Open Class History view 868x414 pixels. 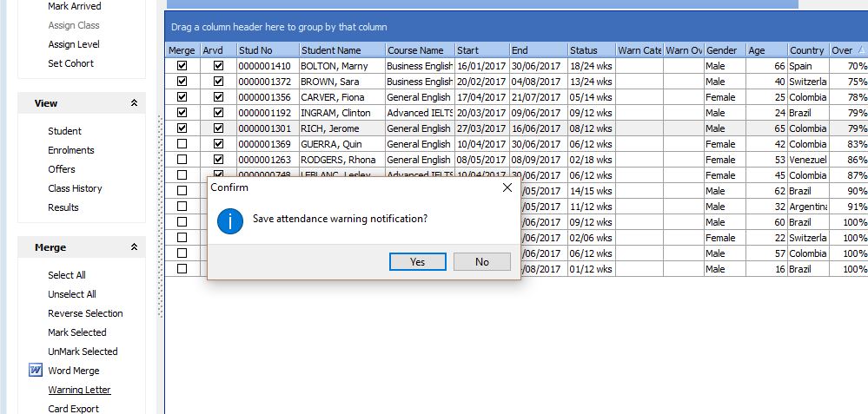pos(75,188)
